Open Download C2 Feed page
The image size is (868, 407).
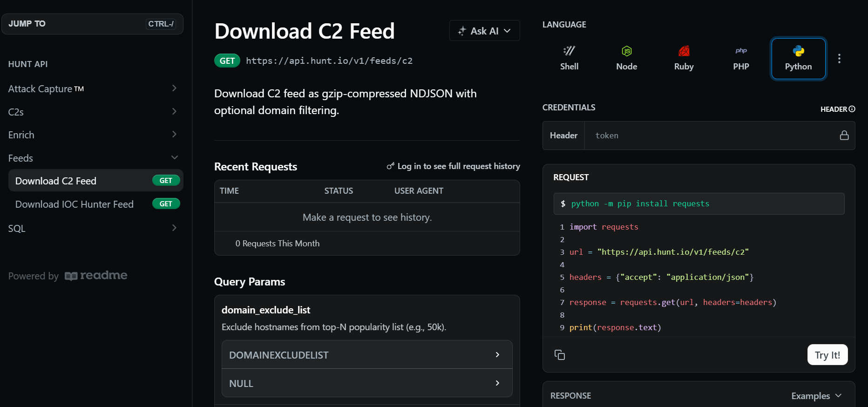(96, 181)
